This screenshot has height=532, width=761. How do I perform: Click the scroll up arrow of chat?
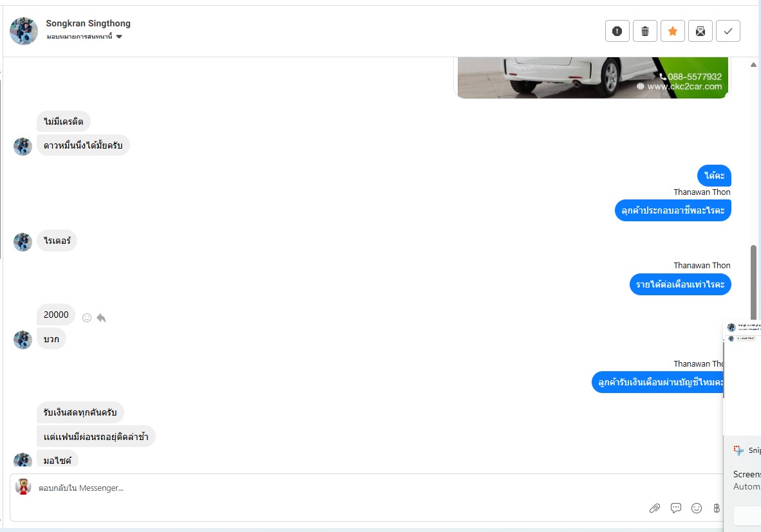753,64
